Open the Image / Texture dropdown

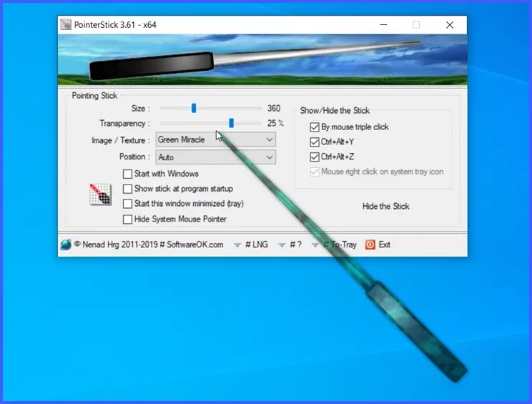coord(216,139)
